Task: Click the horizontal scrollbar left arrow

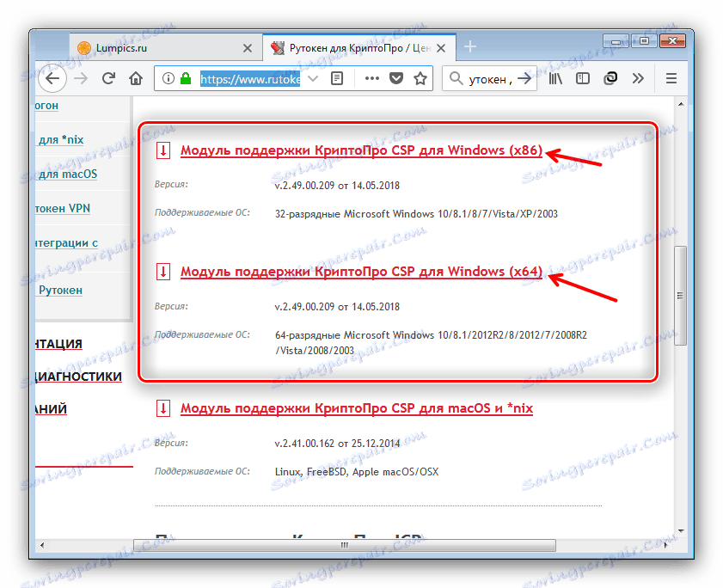Action: [x=42, y=545]
